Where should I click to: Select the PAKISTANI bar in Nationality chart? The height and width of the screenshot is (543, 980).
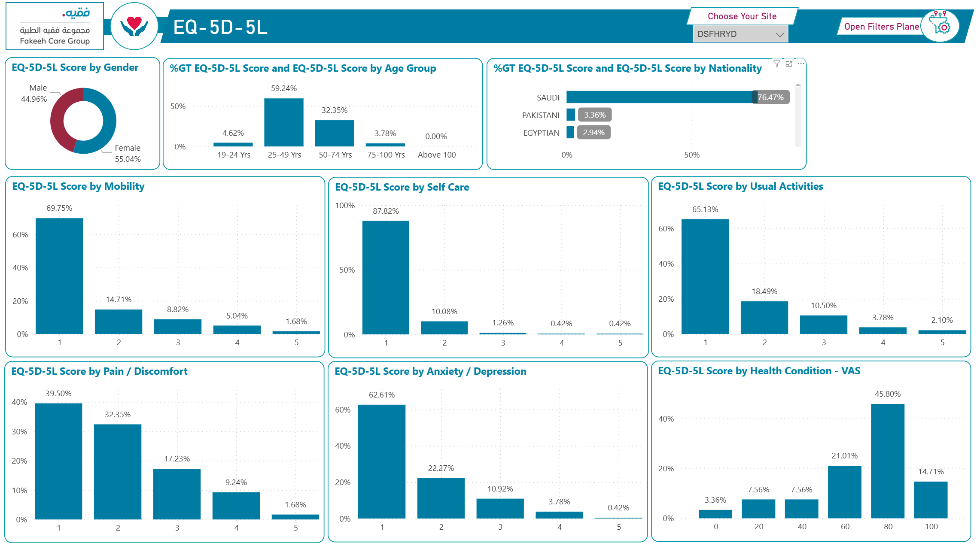(x=571, y=115)
